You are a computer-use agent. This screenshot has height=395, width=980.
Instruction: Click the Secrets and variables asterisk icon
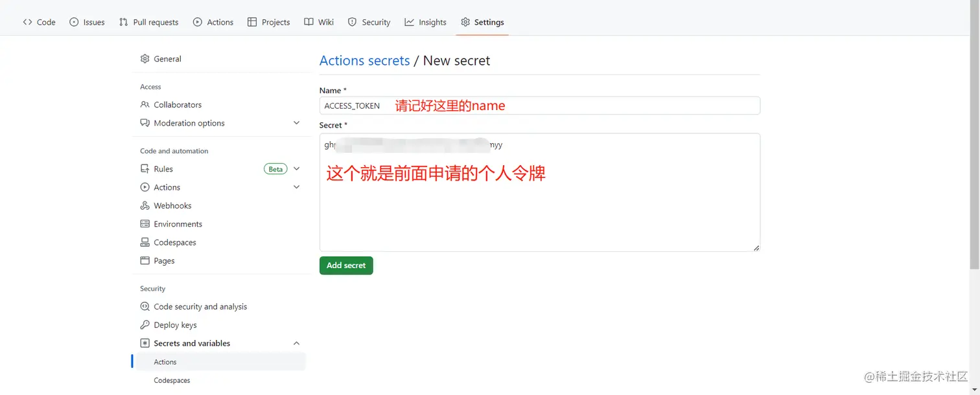click(145, 343)
